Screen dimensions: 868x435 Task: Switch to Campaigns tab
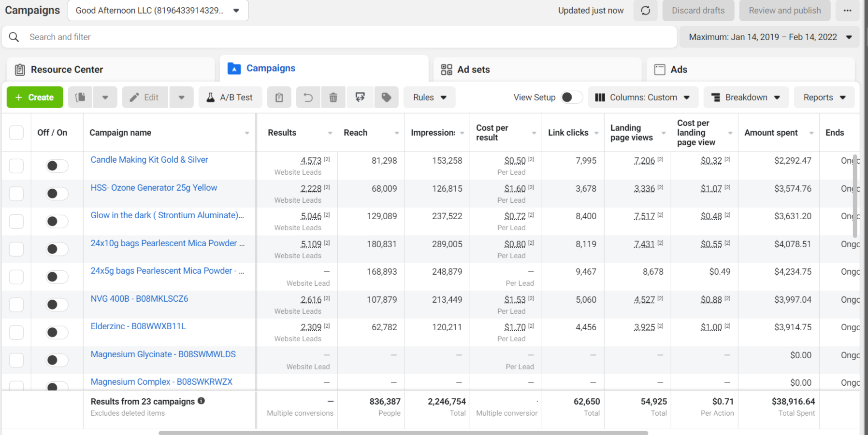pos(324,69)
